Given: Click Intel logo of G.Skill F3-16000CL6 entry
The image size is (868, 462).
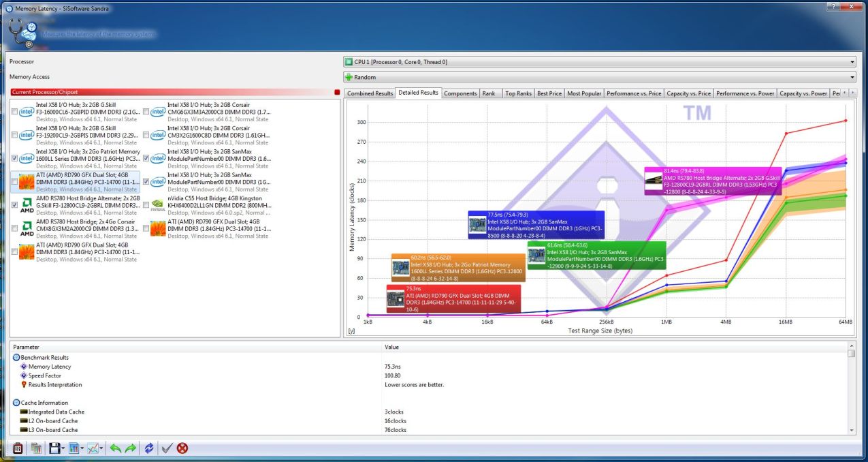Looking at the screenshot, I should [27, 112].
